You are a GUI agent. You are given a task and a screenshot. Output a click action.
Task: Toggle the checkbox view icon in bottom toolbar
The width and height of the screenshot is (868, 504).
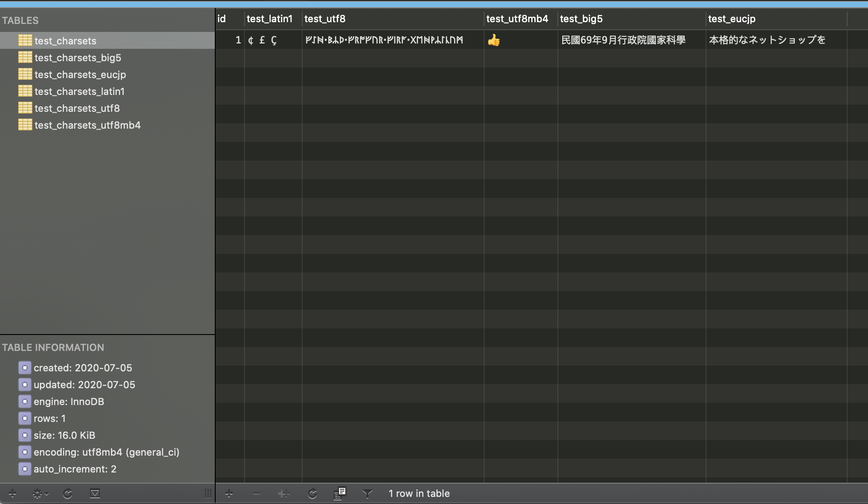95,493
